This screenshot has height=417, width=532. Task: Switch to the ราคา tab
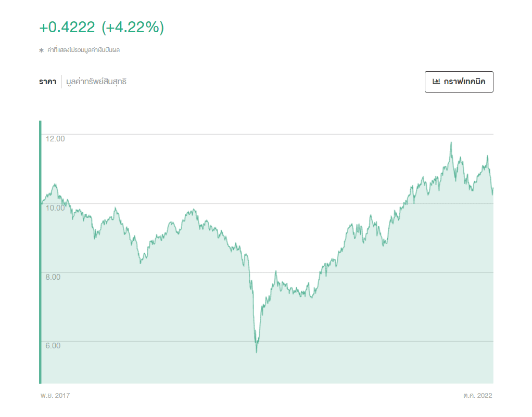click(x=47, y=82)
